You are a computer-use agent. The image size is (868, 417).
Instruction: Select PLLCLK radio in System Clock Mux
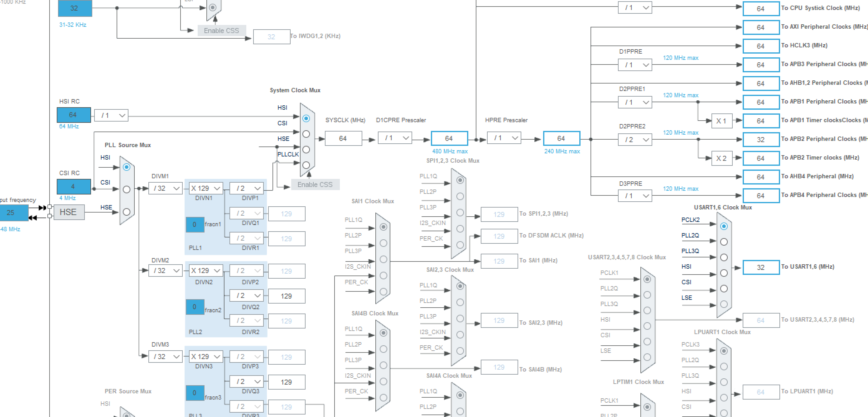pos(306,165)
